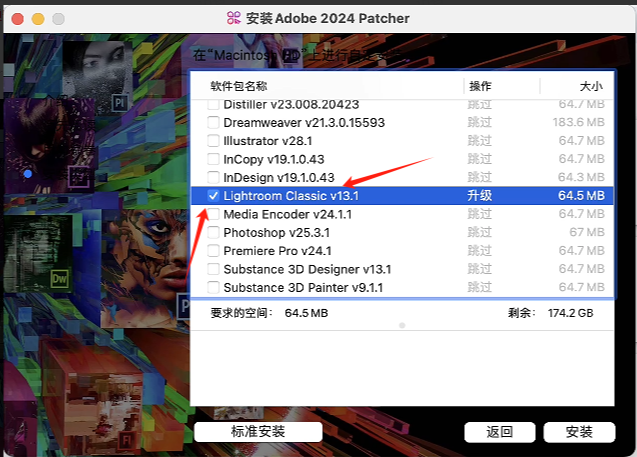Tick the Substance 3D Painter v9.1.1 checkbox
The image size is (637, 457).
(213, 287)
